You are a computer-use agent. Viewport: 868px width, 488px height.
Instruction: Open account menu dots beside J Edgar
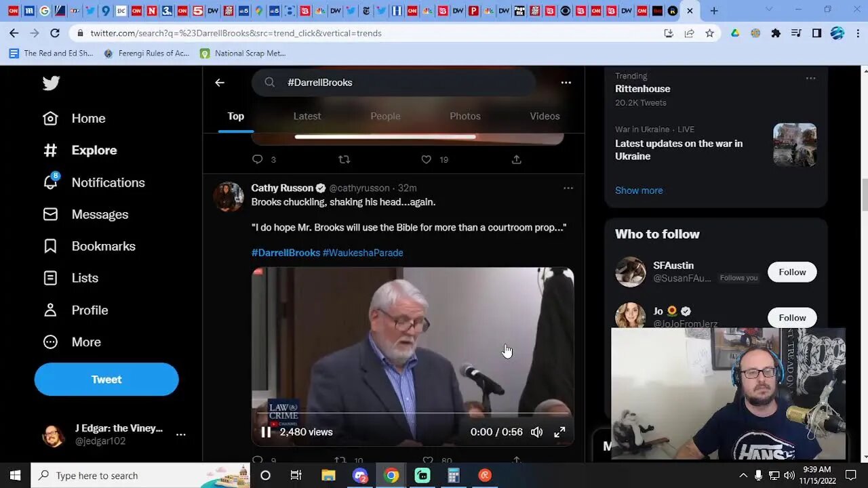[180, 434]
